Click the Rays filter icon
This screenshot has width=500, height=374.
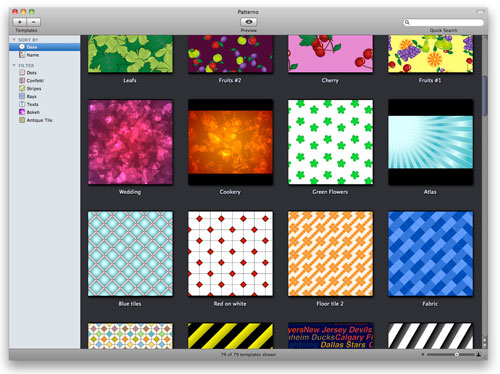click(x=22, y=96)
